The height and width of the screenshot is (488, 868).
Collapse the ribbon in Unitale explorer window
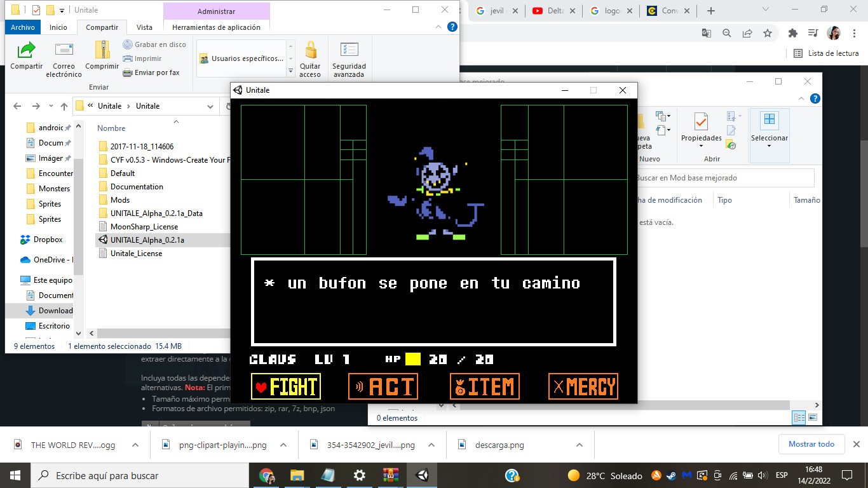click(438, 27)
